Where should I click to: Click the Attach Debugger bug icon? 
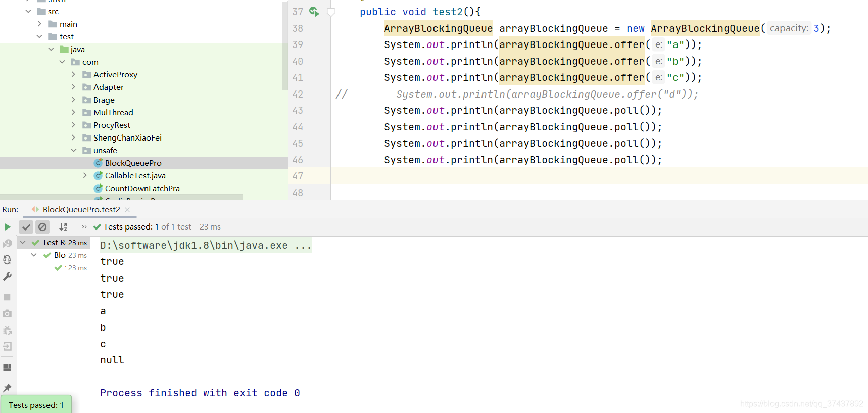click(7, 330)
